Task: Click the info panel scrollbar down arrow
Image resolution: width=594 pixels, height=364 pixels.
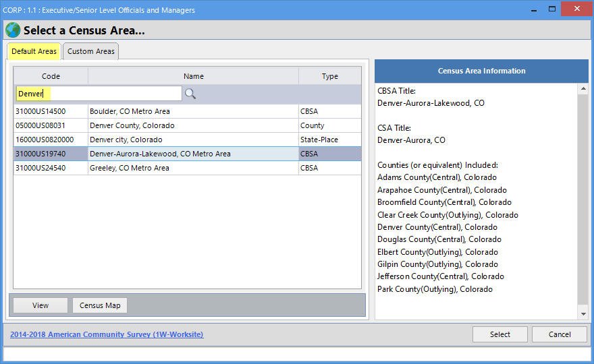Action: point(583,314)
